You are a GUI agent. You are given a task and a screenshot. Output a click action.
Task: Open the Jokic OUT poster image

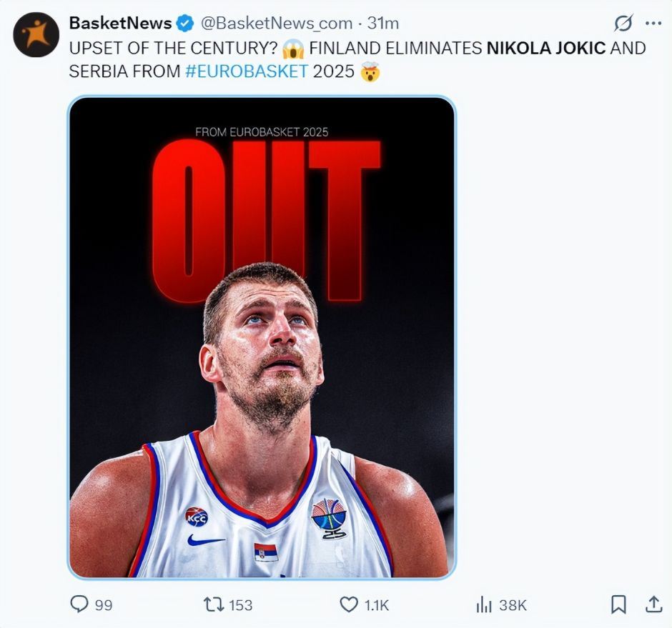coord(262,337)
